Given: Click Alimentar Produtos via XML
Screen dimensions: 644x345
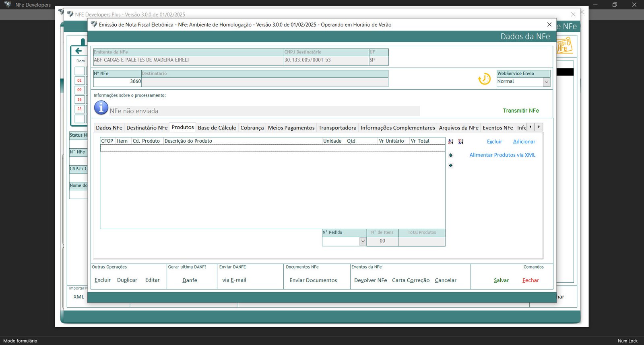Looking at the screenshot, I should coord(502,155).
